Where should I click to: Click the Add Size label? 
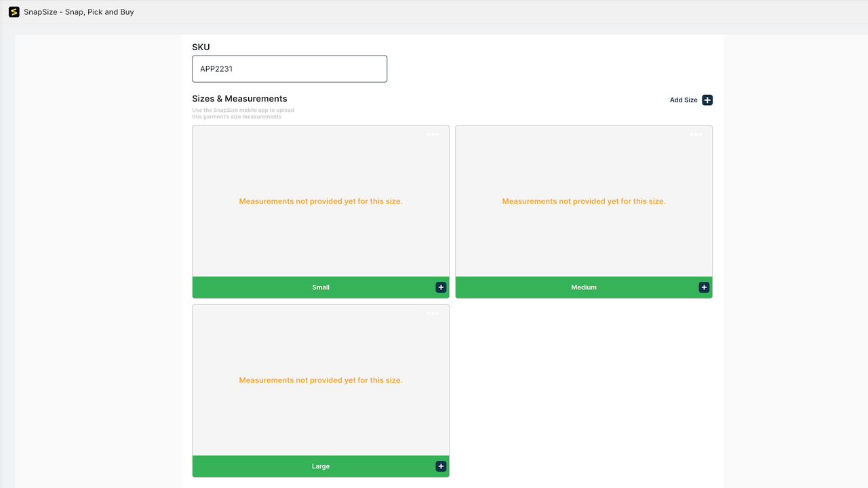click(x=684, y=100)
